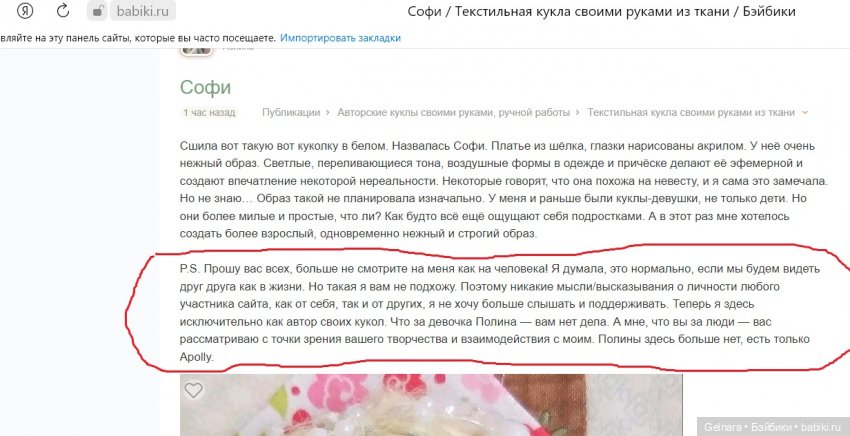Like the doll photo with the heart icon

[x=194, y=390]
